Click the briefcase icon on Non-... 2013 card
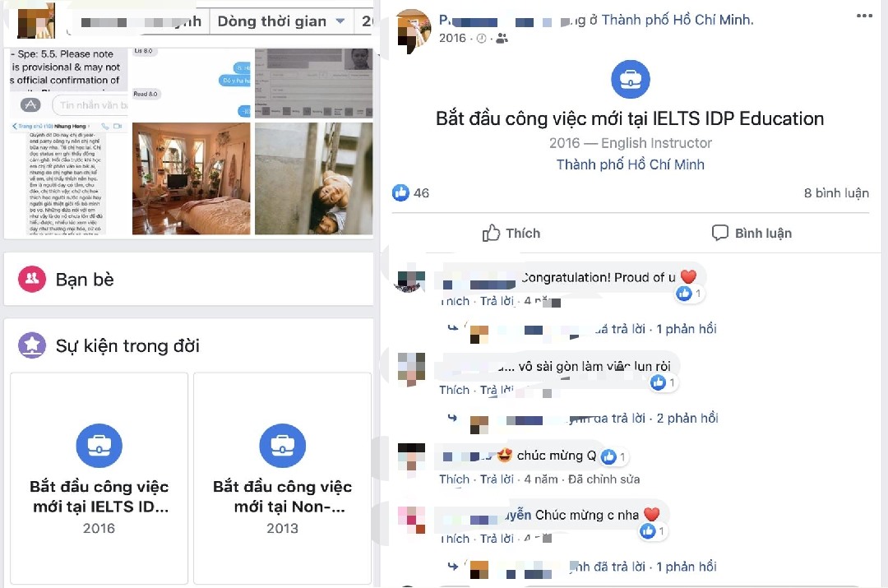The image size is (888, 588). coord(283,445)
